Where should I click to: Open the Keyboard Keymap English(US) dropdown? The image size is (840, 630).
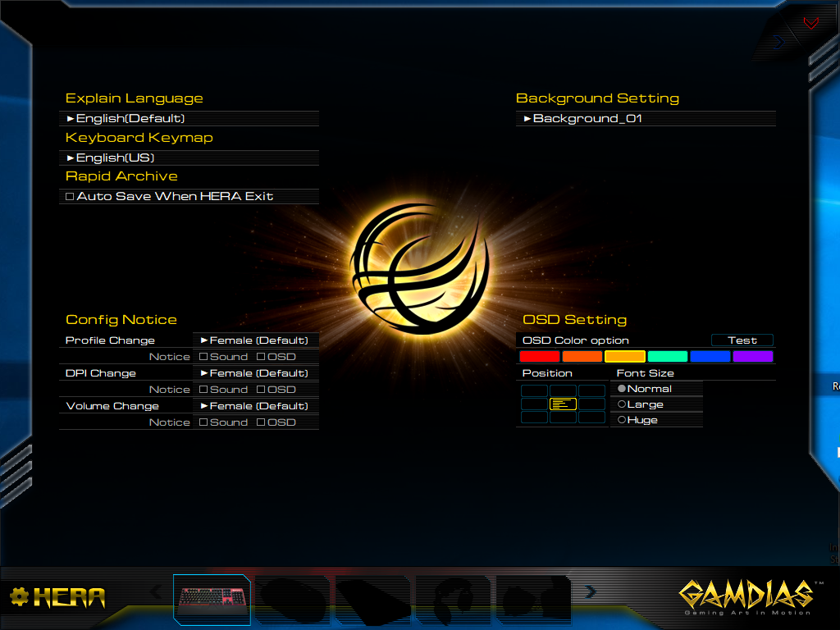click(189, 157)
